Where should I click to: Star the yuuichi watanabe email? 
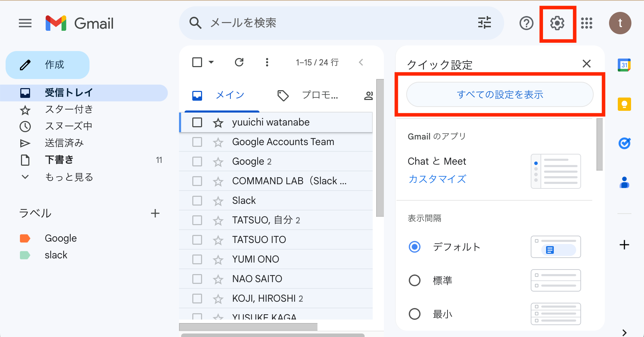click(x=218, y=123)
